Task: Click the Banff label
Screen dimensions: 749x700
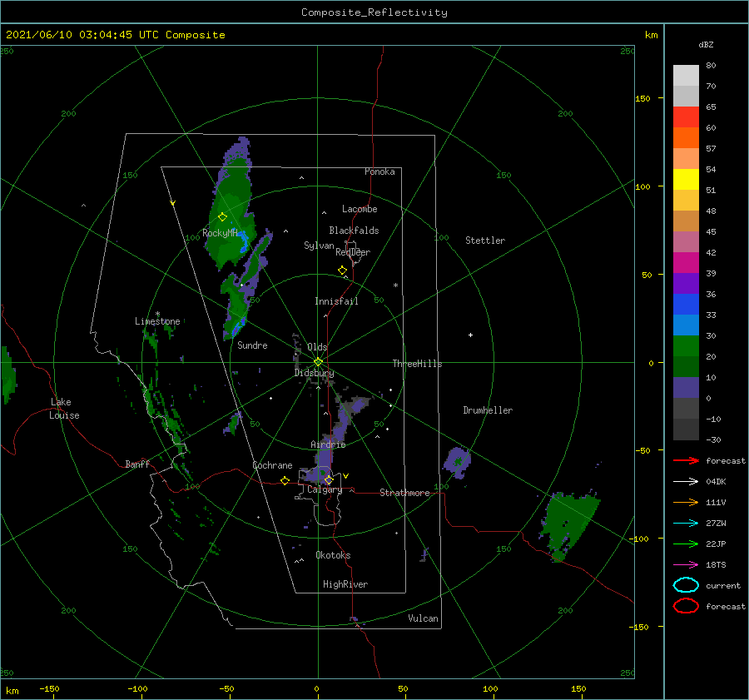Action: click(x=137, y=464)
